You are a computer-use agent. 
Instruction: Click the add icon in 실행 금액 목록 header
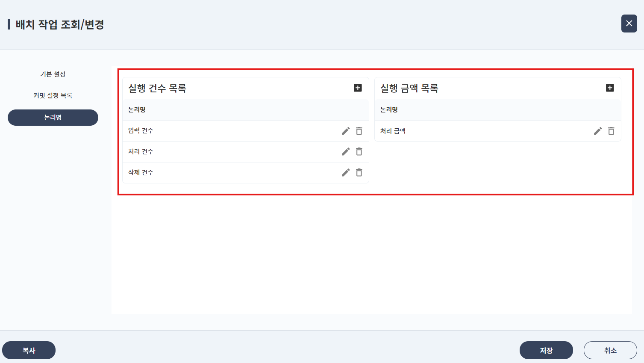tap(610, 88)
